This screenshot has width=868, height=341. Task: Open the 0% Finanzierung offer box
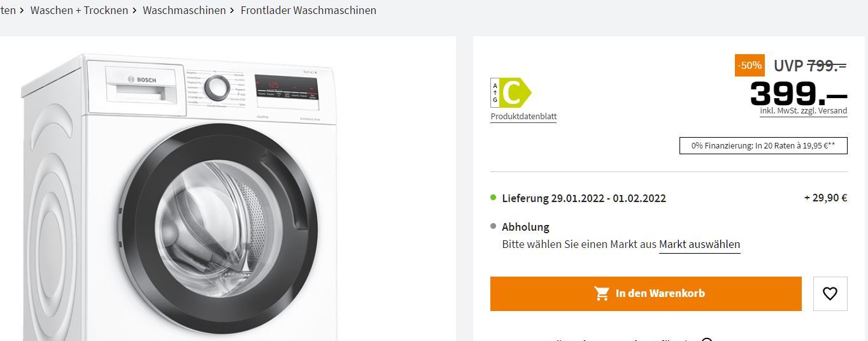coord(764,146)
